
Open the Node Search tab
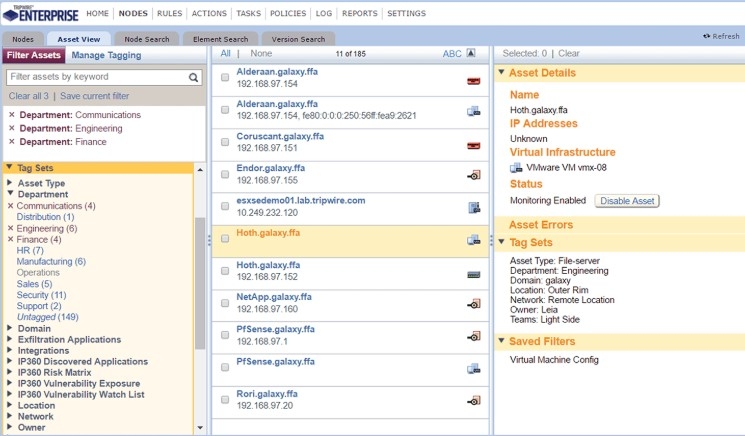click(147, 39)
